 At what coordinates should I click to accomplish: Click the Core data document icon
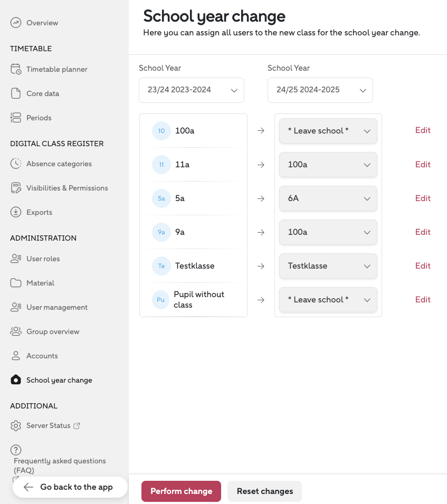(16, 93)
